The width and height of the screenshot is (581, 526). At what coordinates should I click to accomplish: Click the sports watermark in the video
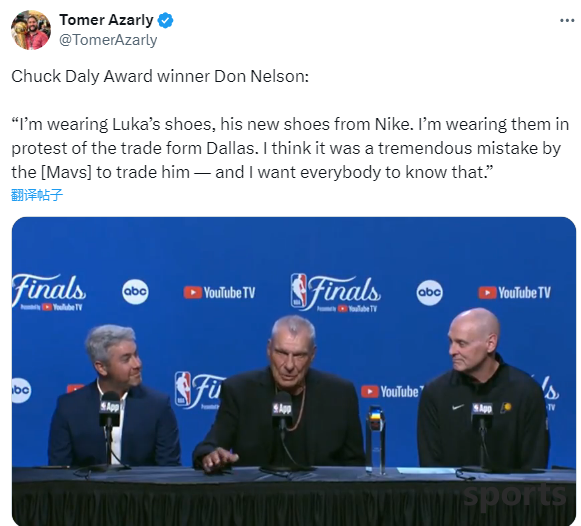coord(515,494)
